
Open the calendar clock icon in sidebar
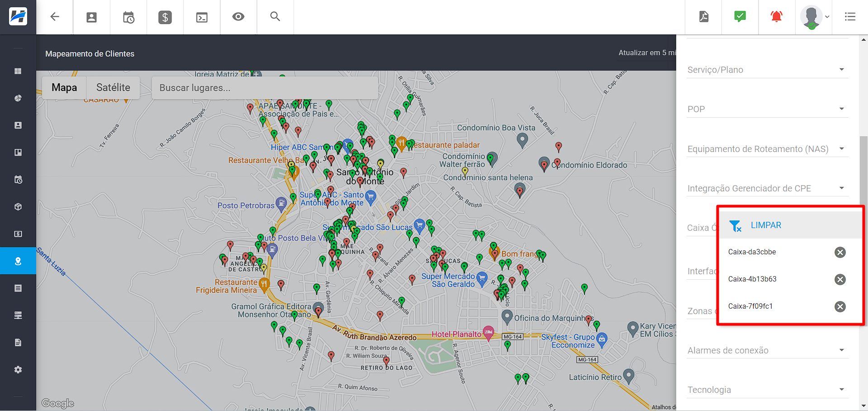[18, 180]
